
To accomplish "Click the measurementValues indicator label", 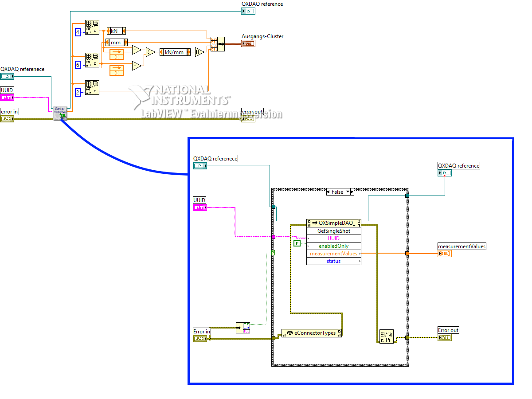I will pyautogui.click(x=462, y=246).
